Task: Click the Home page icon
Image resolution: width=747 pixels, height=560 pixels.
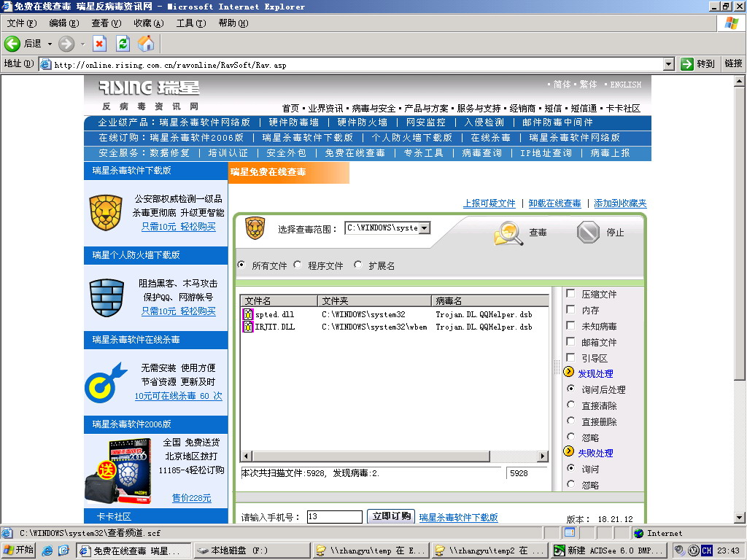Action: [x=146, y=44]
